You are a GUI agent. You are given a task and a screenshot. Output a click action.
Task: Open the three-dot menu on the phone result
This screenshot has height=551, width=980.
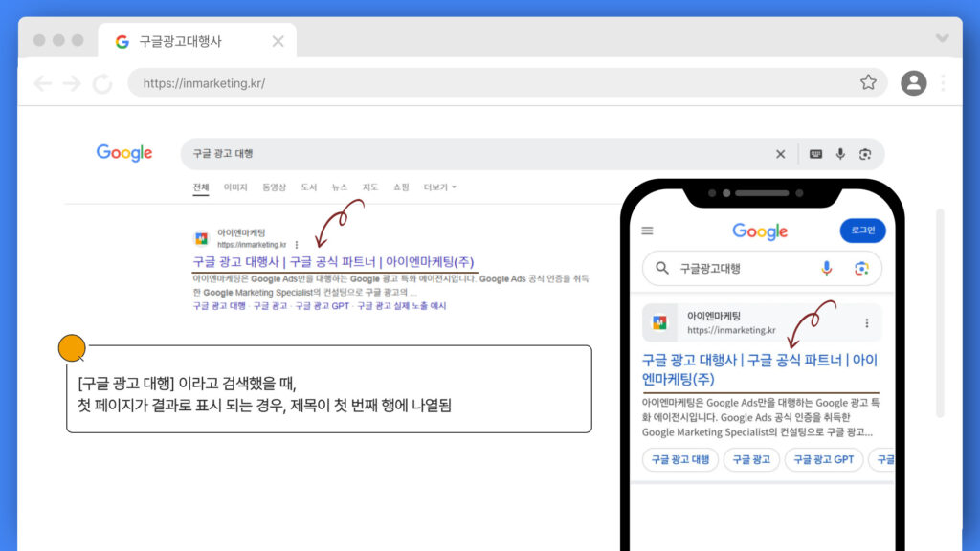(x=866, y=323)
